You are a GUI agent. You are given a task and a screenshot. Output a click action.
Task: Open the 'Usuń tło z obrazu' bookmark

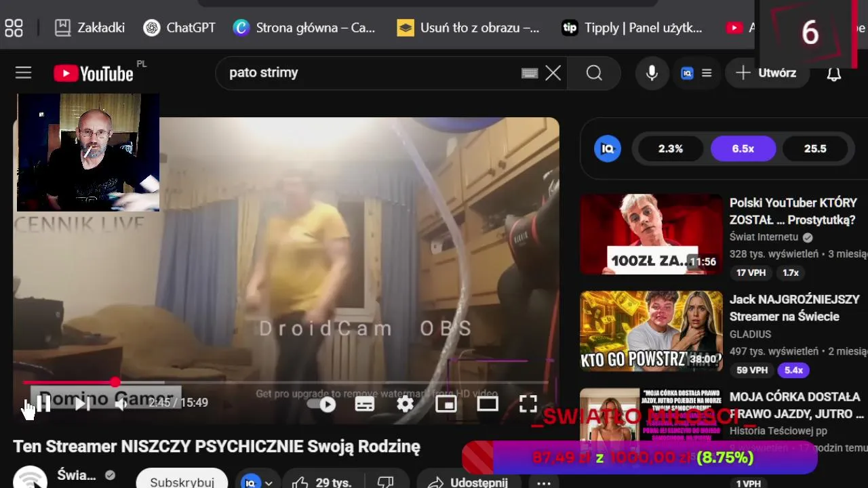pyautogui.click(x=469, y=27)
